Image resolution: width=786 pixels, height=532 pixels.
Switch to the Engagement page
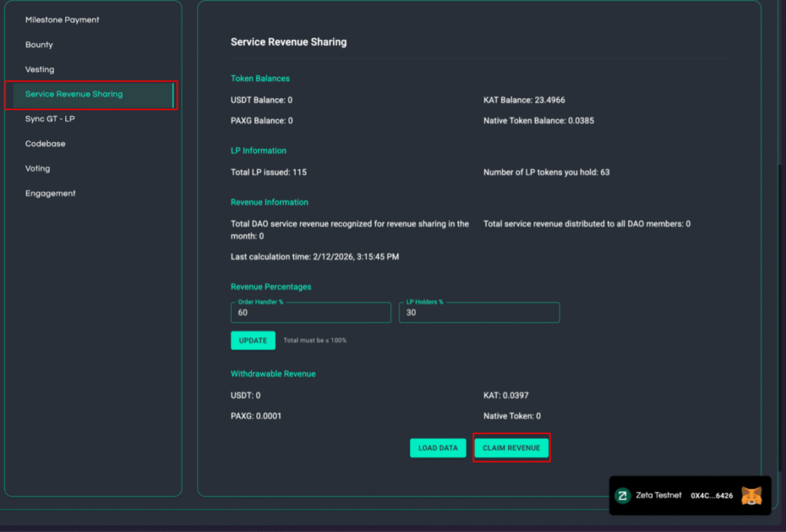pyautogui.click(x=51, y=193)
